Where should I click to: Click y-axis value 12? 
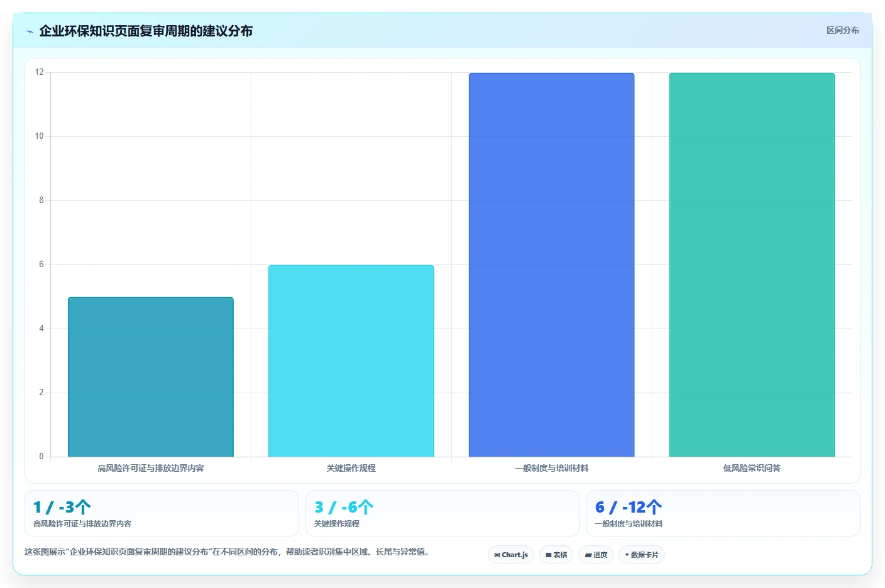[39, 72]
